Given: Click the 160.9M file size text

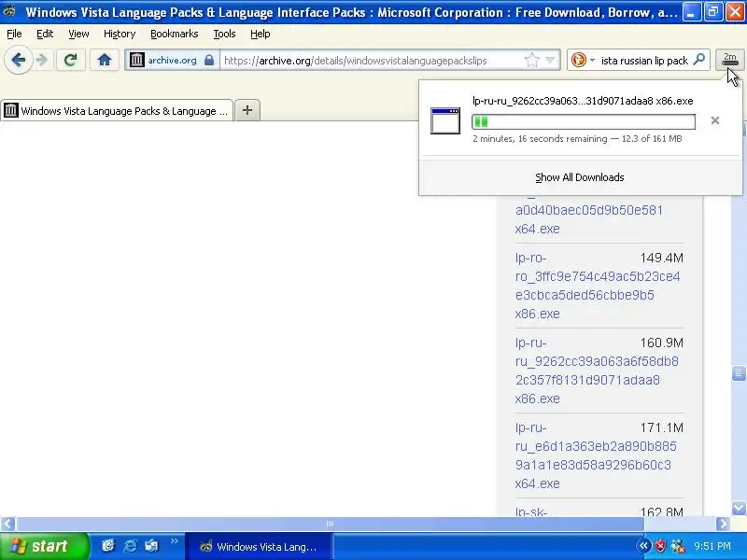Looking at the screenshot, I should [x=662, y=343].
